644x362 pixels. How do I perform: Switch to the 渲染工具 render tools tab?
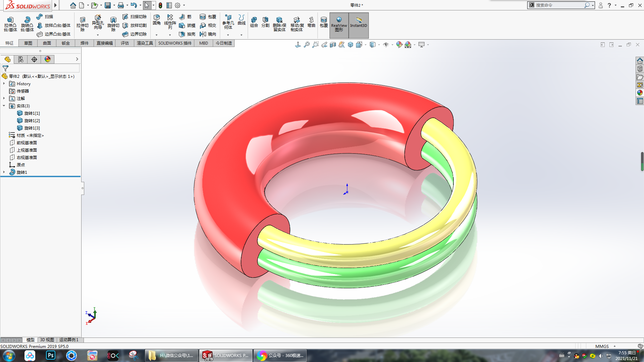click(145, 43)
